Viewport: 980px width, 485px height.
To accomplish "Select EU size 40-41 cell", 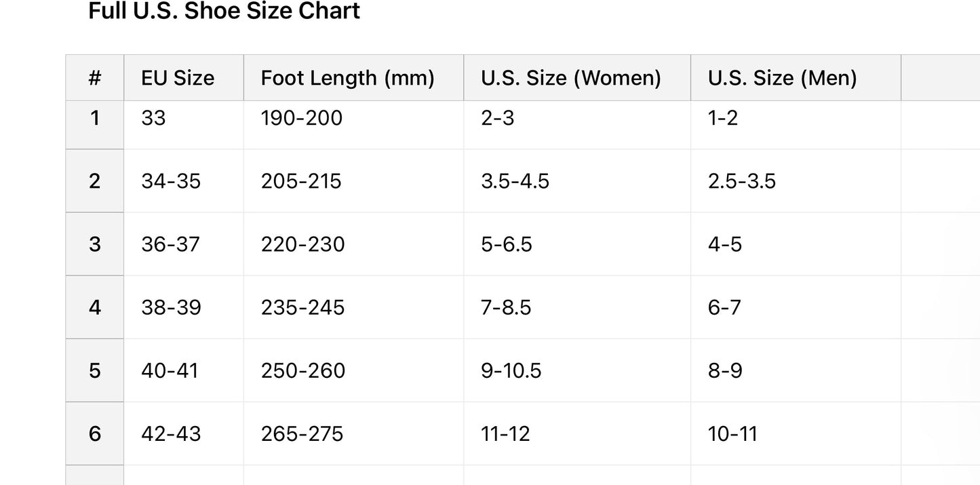I will tap(184, 370).
